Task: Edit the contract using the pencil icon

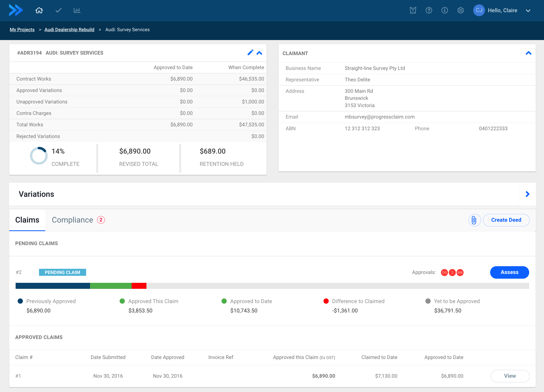Action: 250,52
